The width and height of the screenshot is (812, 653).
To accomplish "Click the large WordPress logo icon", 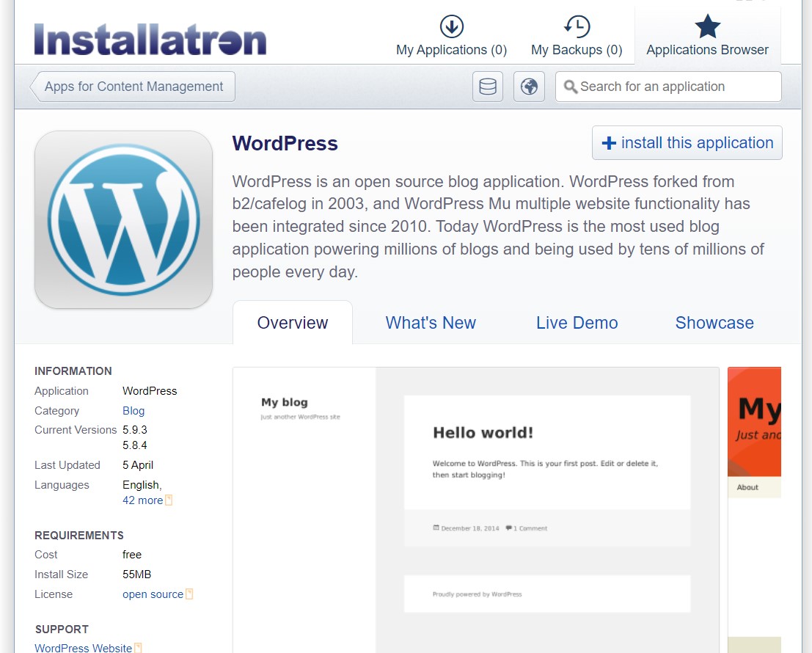I will (123, 219).
